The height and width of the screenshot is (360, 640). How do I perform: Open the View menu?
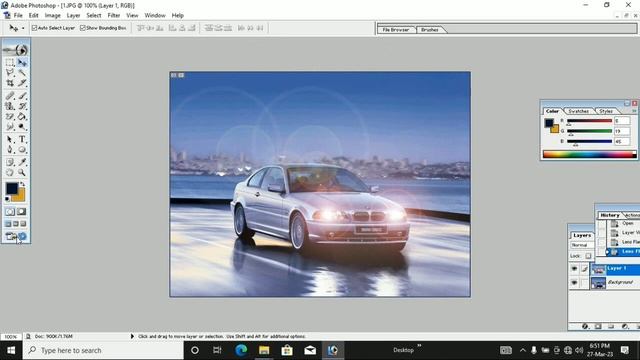tap(132, 15)
